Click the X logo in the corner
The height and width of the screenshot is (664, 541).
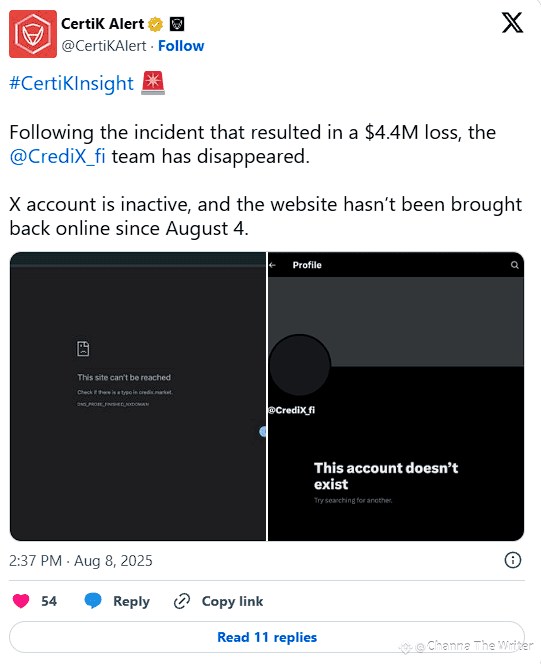pos(512,22)
